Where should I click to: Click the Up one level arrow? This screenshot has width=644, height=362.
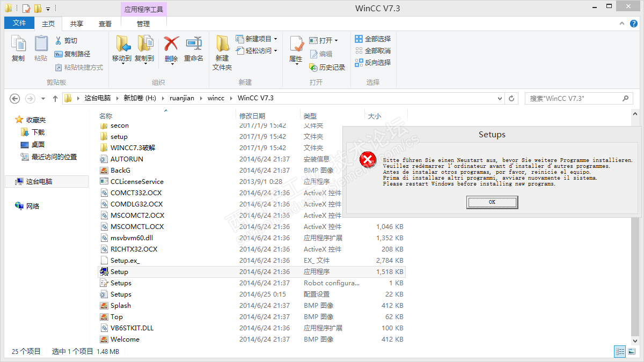[55, 99]
